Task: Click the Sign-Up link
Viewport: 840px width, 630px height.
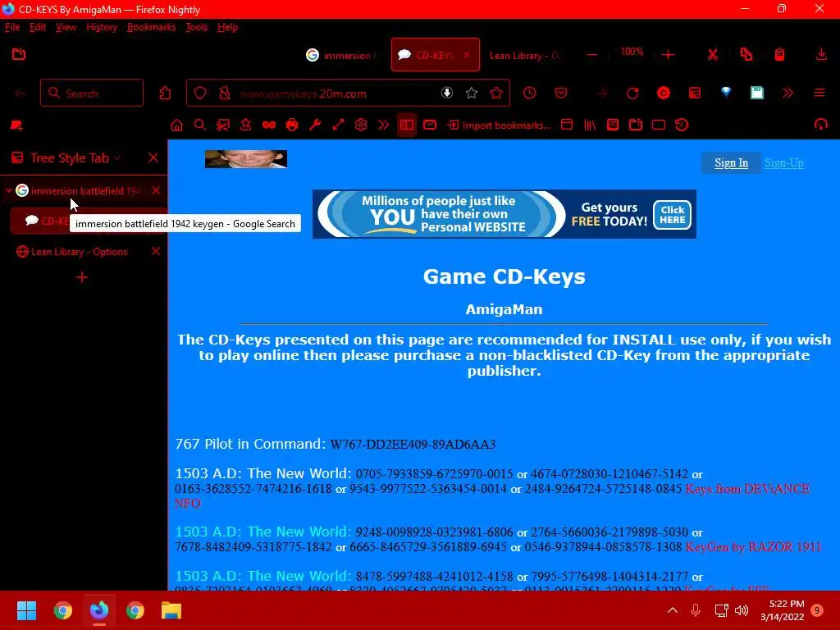Action: coord(783,163)
